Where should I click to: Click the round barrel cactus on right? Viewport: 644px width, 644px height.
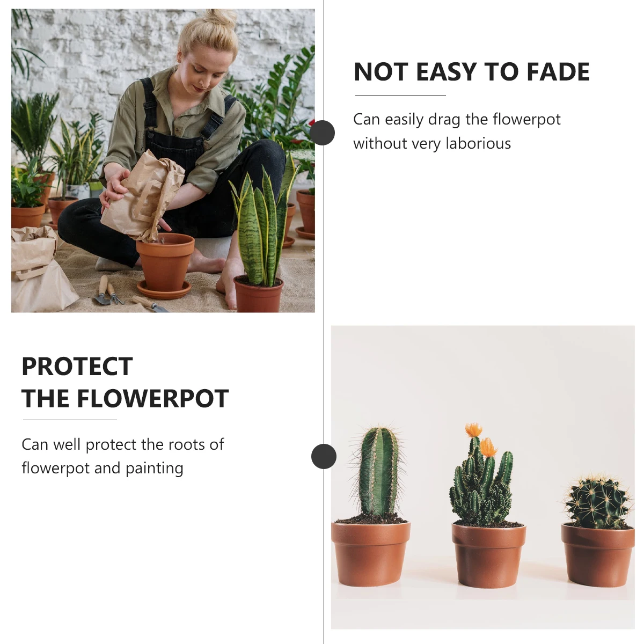597,501
